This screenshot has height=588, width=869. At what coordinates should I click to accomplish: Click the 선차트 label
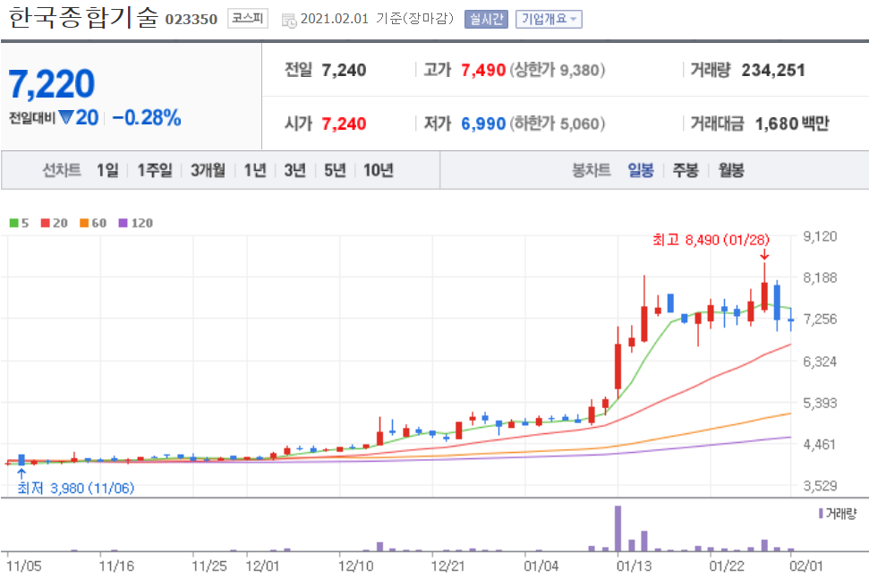click(x=62, y=170)
